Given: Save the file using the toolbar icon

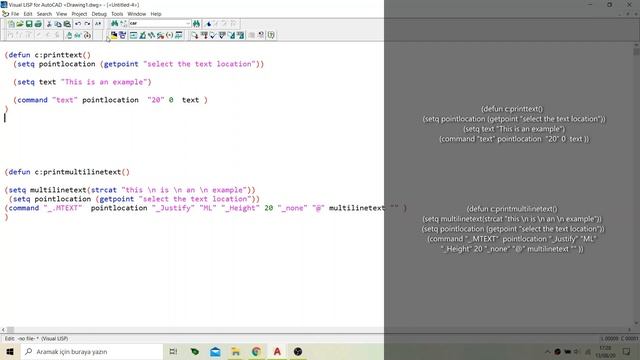Looking at the screenshot, I should pos(29,24).
